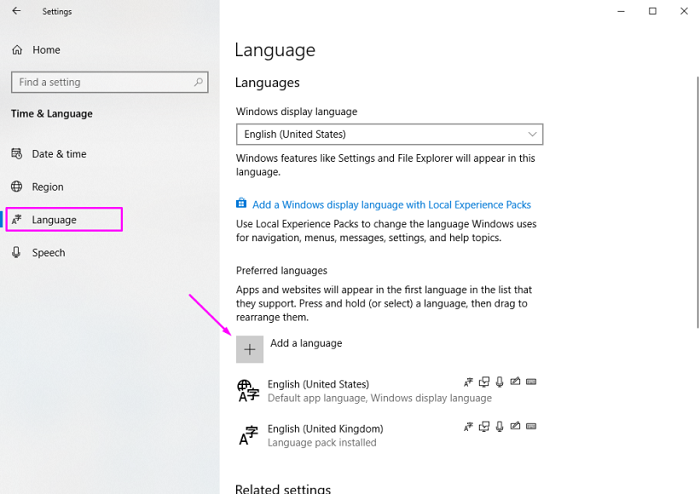Image resolution: width=700 pixels, height=494 pixels.
Task: Click the microphone speech icon for English (United States)
Action: pos(500,382)
